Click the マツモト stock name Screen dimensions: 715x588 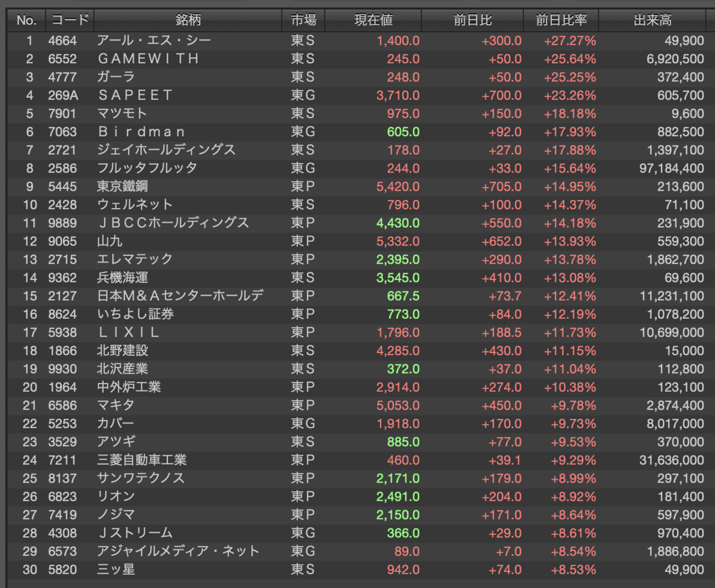(x=122, y=113)
